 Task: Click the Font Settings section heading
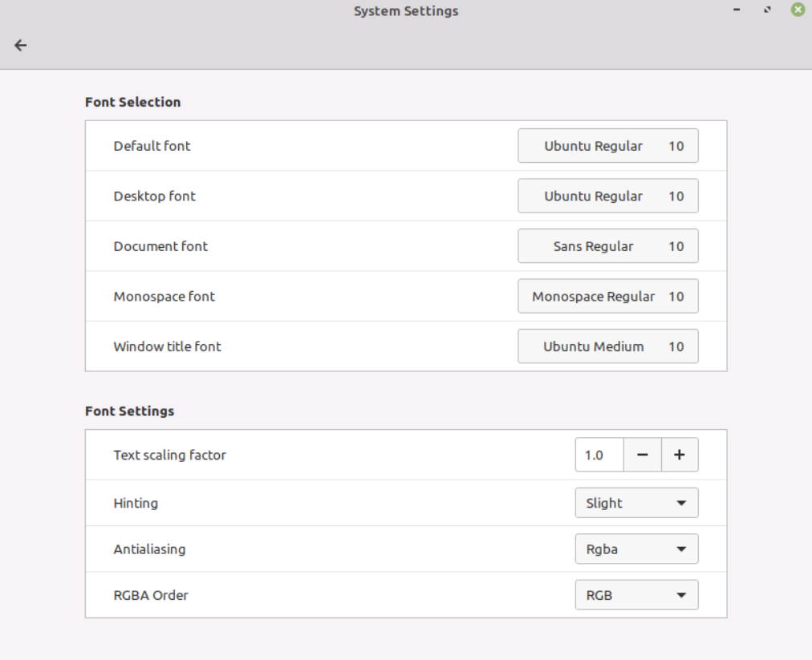tap(129, 411)
